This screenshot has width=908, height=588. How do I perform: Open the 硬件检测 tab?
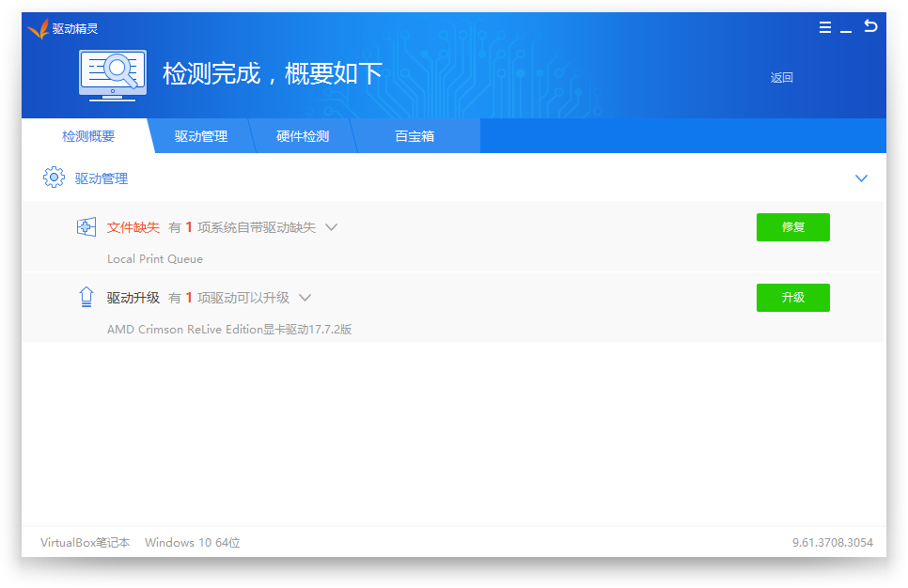(x=303, y=135)
